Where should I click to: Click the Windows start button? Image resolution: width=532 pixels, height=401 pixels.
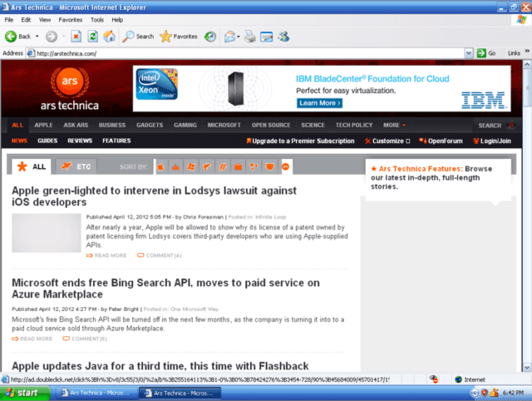click(x=25, y=393)
